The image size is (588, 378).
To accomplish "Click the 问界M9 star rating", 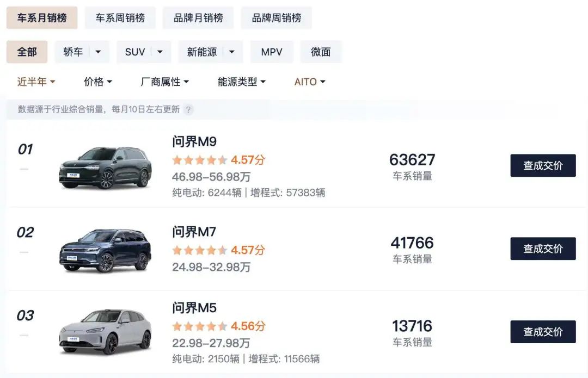I will [200, 160].
